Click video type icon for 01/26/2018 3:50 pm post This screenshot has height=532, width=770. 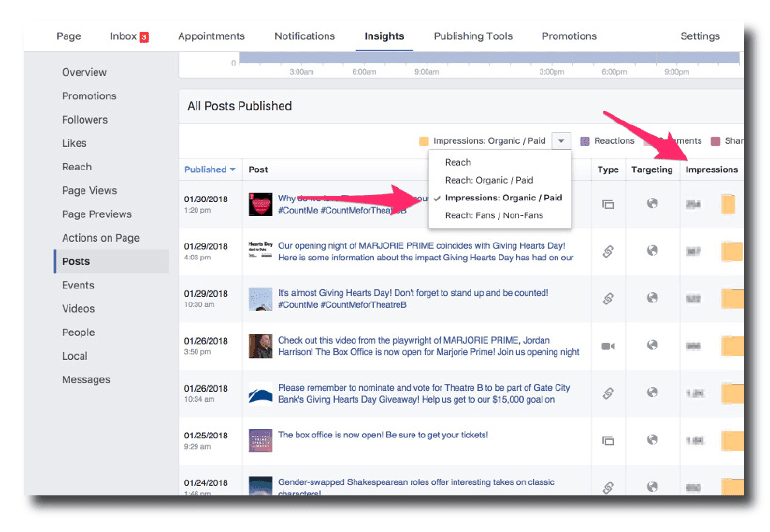(x=608, y=346)
